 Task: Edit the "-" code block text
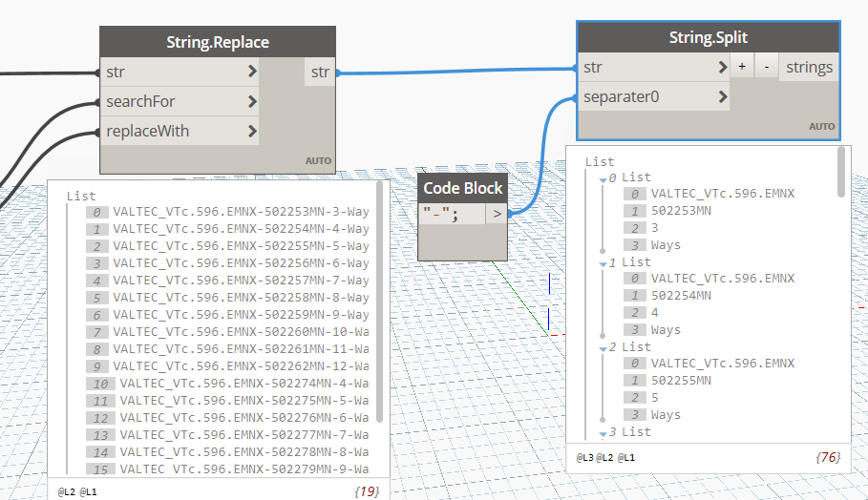440,214
